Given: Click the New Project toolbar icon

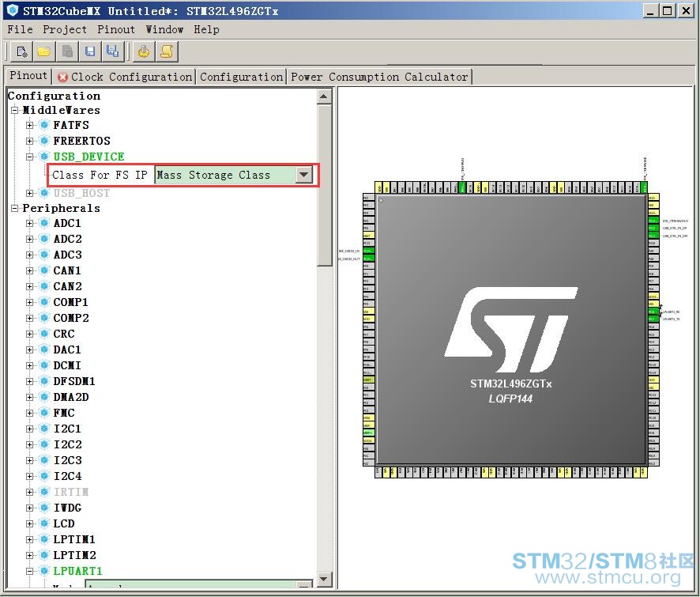Looking at the screenshot, I should (x=22, y=52).
